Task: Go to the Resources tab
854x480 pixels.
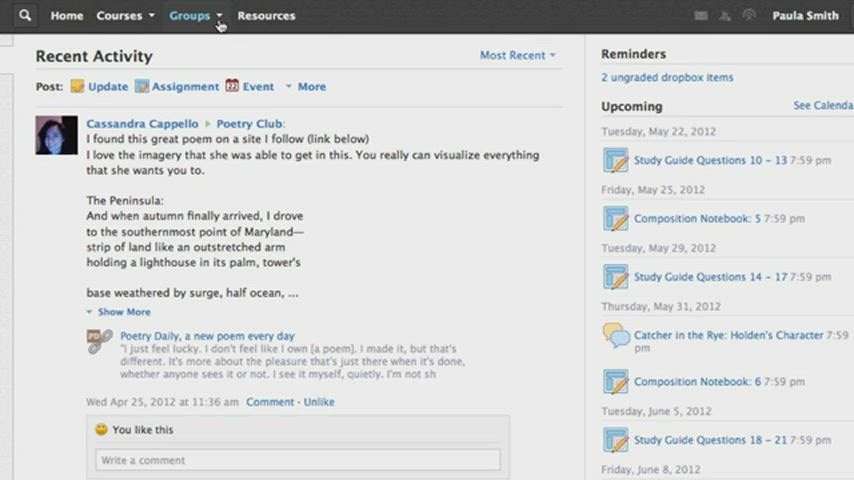Action: pos(266,16)
